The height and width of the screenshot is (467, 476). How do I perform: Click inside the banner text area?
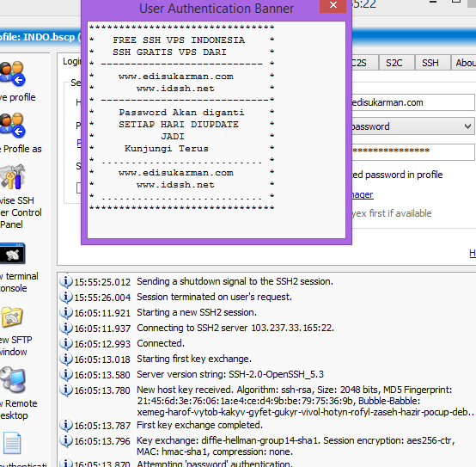pyautogui.click(x=217, y=130)
